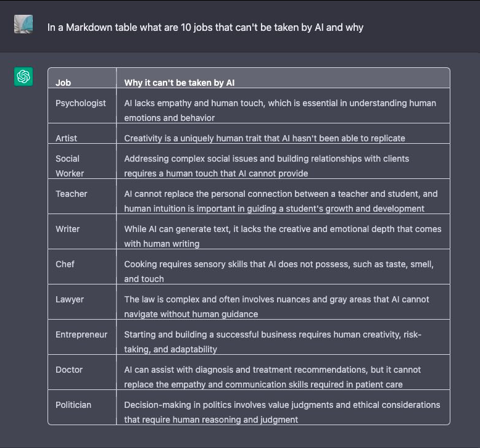Click the "Why it can't be taken by AI" header
This screenshot has height=448, width=480.
[179, 83]
